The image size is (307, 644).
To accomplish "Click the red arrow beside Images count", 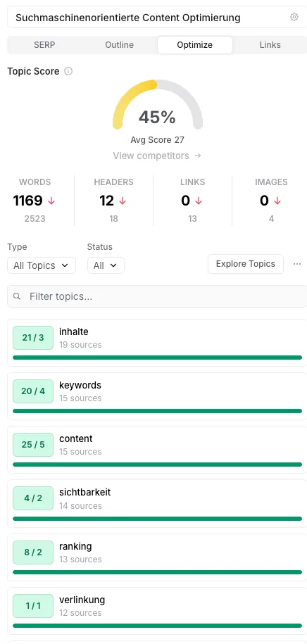I will coord(277,201).
